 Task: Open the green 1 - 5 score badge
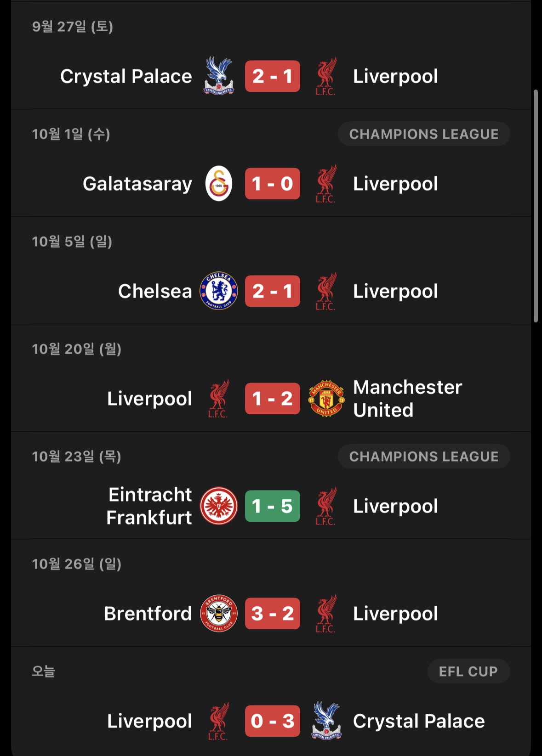pyautogui.click(x=272, y=506)
